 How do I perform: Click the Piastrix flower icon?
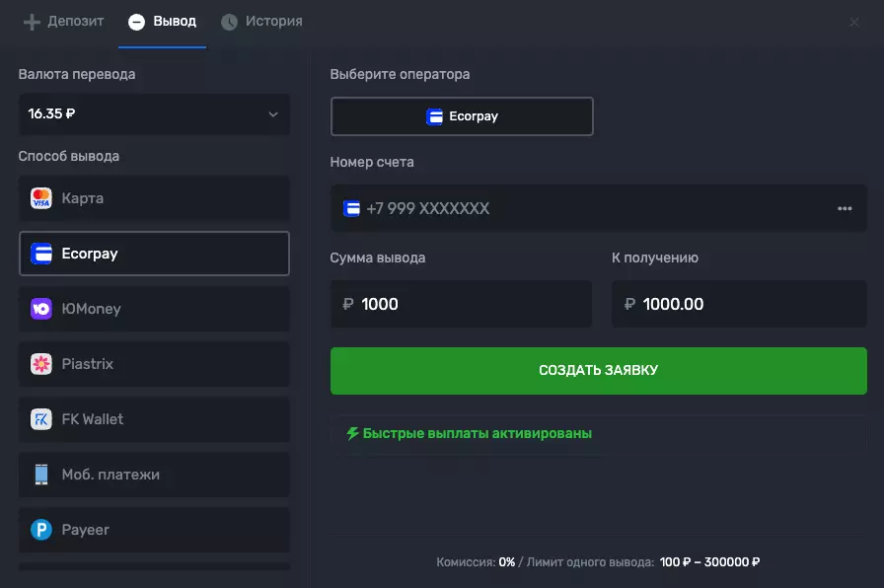[x=39, y=364]
